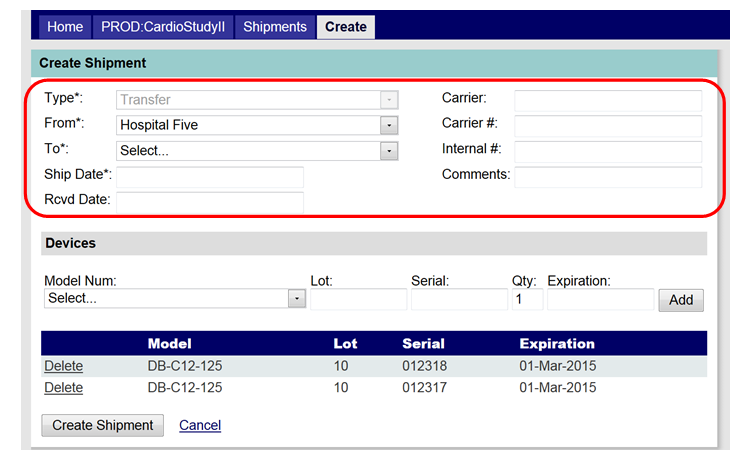This screenshot has height=459, width=747.
Task: Click the Comments text box
Action: pos(608,177)
